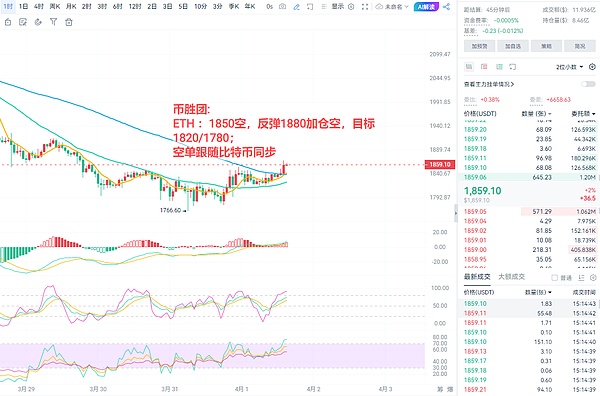Select buy-orders-only order book view icon
The height and width of the screenshot is (396, 600).
pyautogui.click(x=499, y=67)
